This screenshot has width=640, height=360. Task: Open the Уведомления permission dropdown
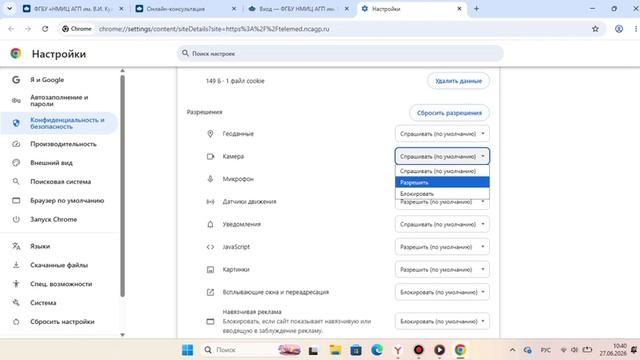point(442,224)
